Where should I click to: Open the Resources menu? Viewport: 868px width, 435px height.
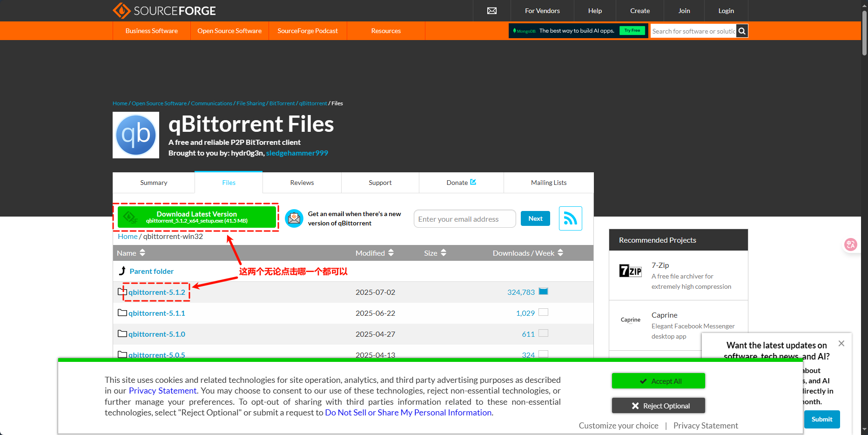coord(386,31)
